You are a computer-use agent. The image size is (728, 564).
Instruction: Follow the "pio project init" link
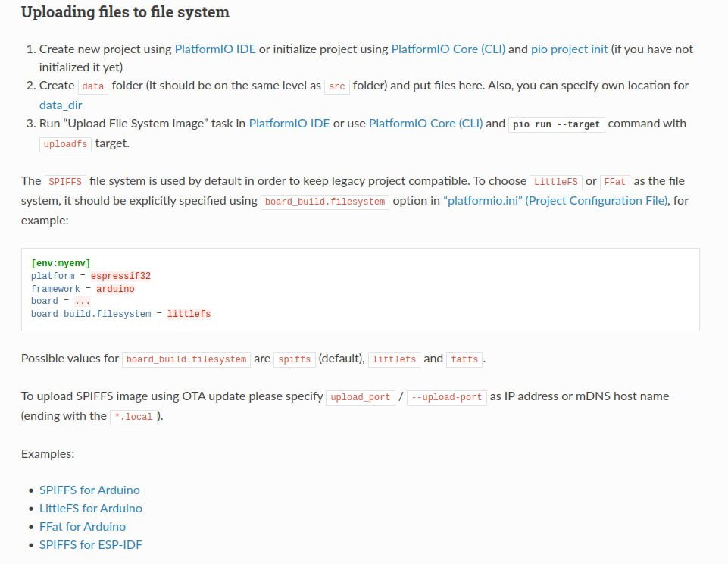569,49
